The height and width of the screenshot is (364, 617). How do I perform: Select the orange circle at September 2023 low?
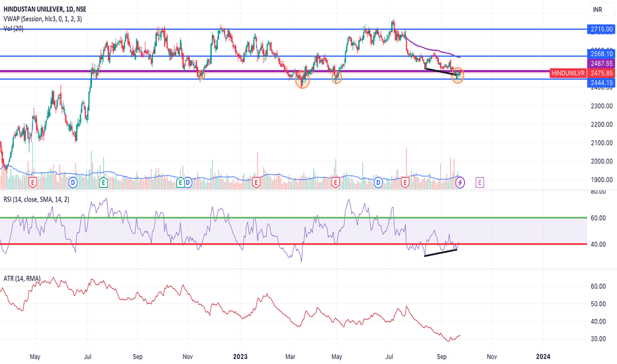(x=457, y=75)
